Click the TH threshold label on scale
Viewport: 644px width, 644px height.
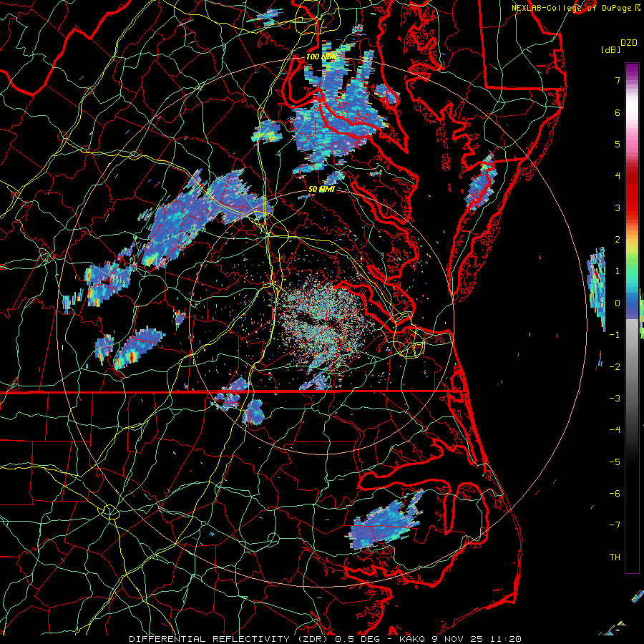[615, 557]
